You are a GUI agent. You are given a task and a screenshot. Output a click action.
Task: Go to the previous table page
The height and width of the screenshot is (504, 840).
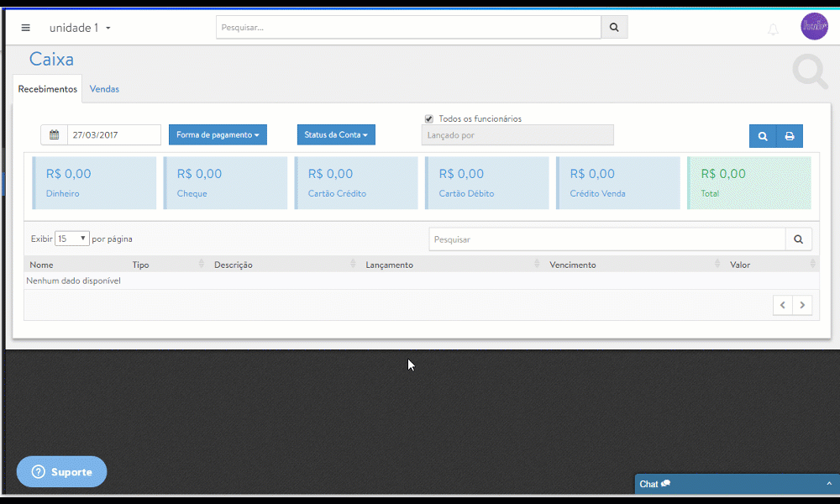click(x=783, y=305)
